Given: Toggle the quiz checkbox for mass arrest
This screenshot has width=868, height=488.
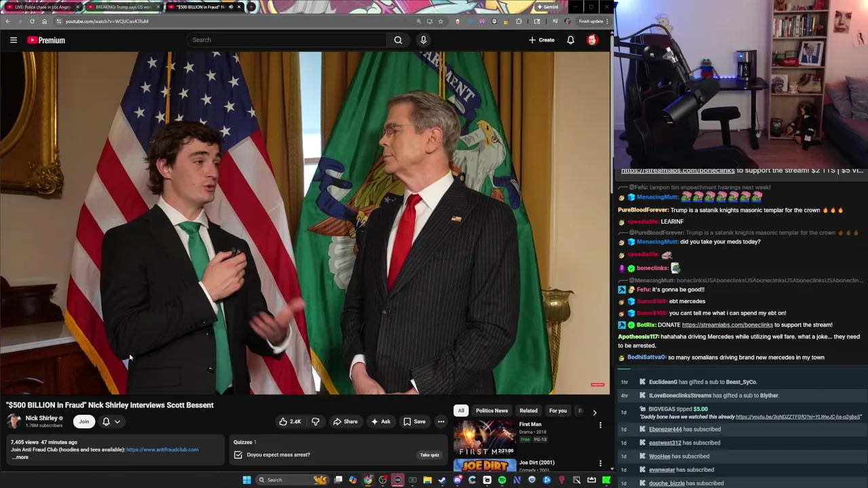Looking at the screenshot, I should point(238,455).
